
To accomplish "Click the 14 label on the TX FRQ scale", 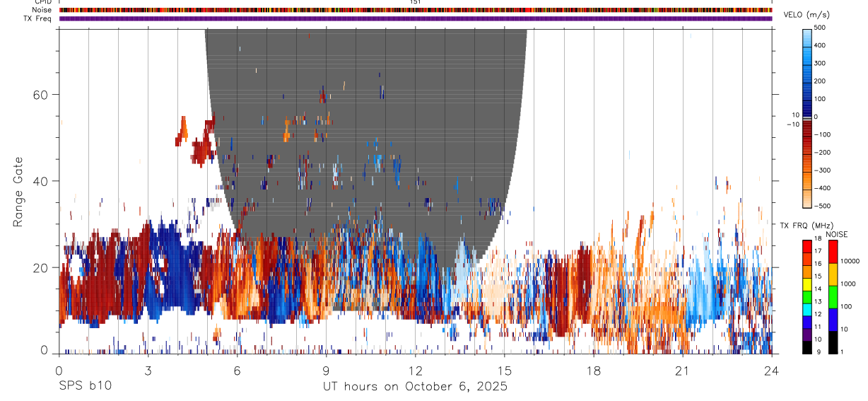I will [x=819, y=289].
